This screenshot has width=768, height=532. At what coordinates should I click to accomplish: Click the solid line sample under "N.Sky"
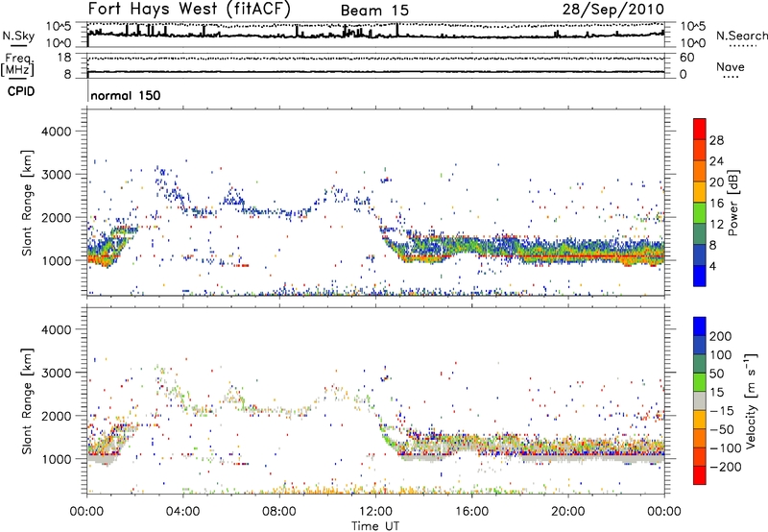tap(18, 45)
